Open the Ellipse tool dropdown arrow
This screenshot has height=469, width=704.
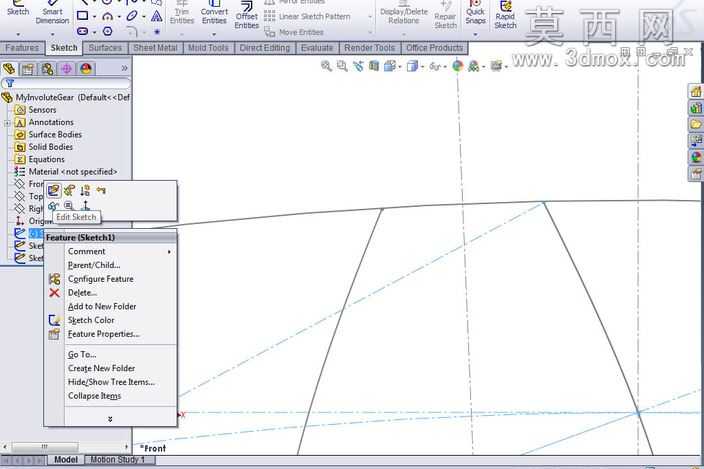[x=144, y=17]
